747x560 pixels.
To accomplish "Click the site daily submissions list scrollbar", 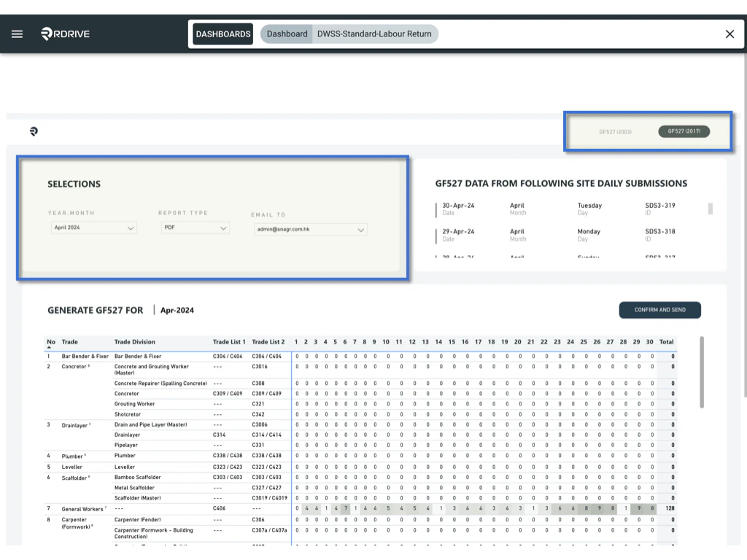I will click(711, 209).
